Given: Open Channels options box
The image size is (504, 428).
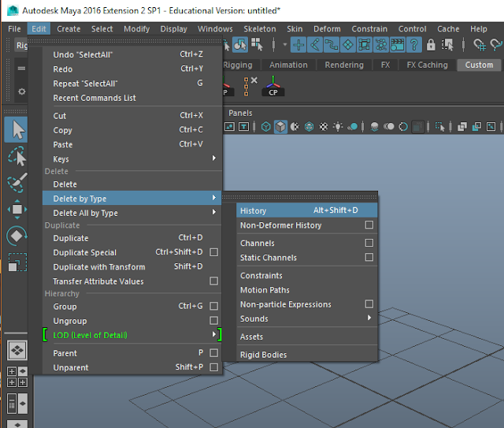Looking at the screenshot, I should 369,243.
